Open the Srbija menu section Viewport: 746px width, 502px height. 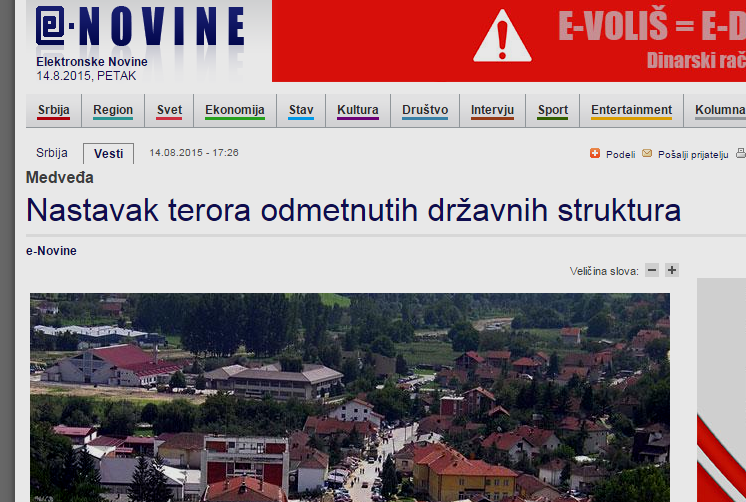[54, 110]
